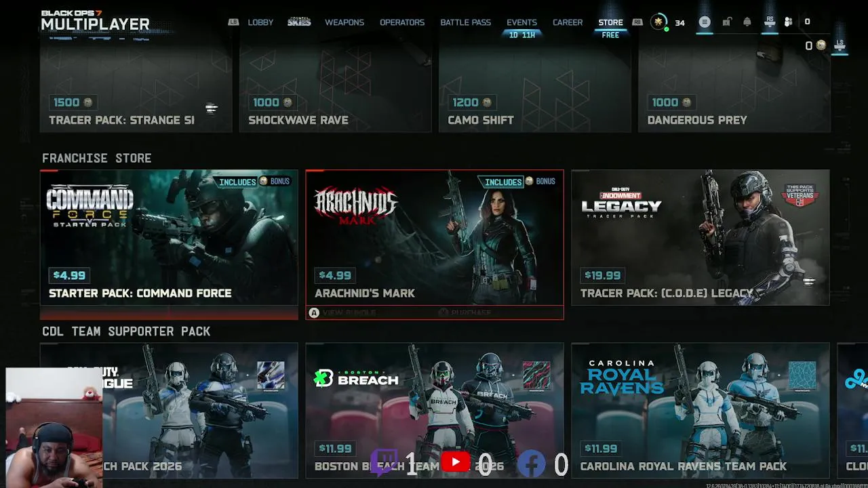Image resolution: width=868 pixels, height=488 pixels.
Task: Click Royal Ravens weapon camo swatch
Action: [x=802, y=376]
